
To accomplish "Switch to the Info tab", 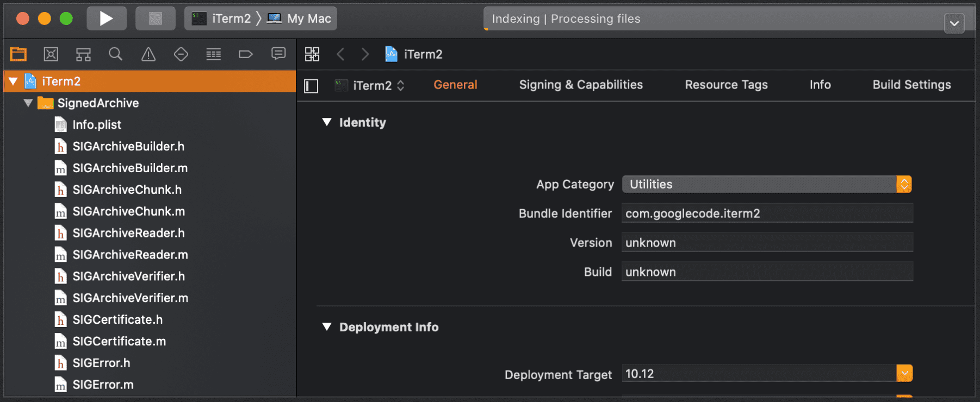I will (x=820, y=85).
